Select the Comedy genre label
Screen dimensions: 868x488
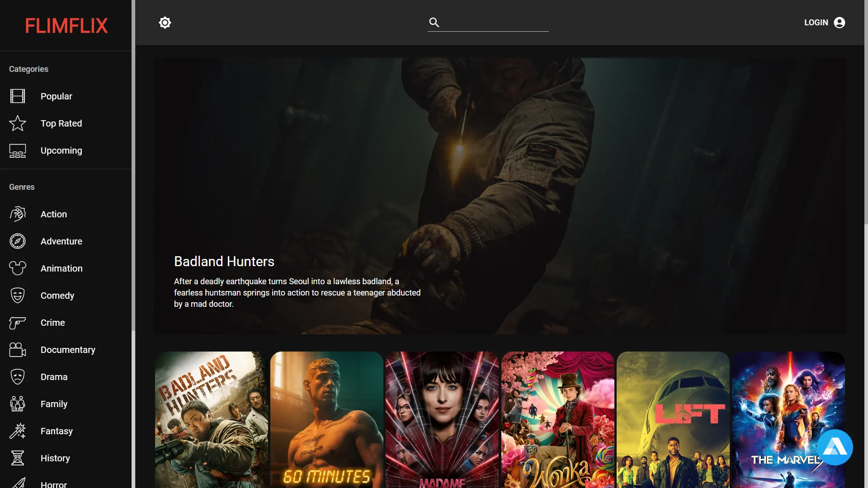pyautogui.click(x=57, y=296)
